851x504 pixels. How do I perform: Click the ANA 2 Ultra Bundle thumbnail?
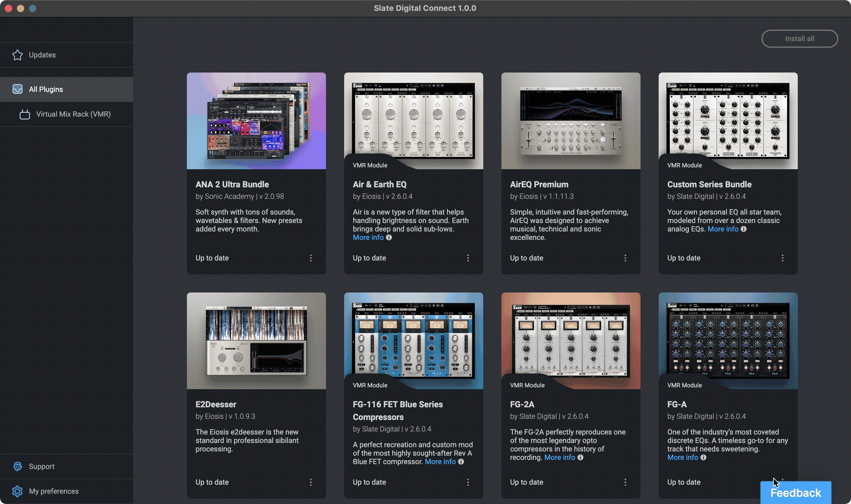[x=256, y=121]
